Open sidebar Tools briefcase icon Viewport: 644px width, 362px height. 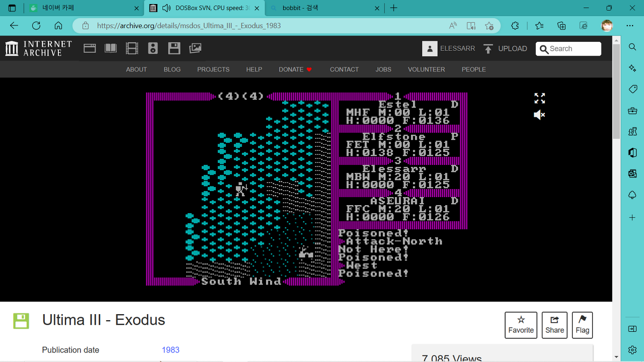point(632,111)
